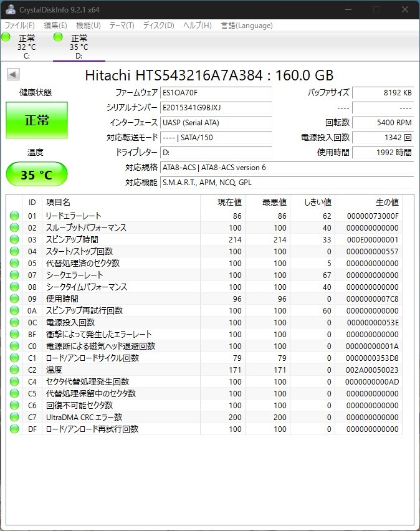Click raw value 0000000353D8
This screenshot has width=420, height=531.
tap(372, 358)
